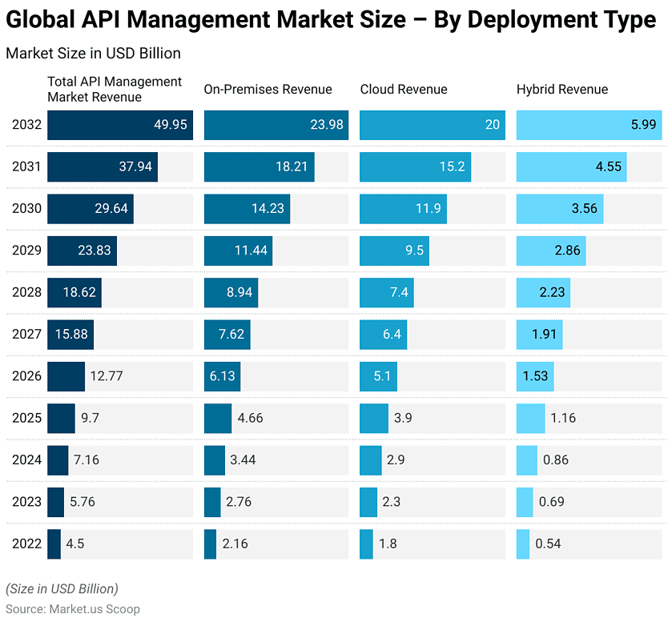Select the 'Market Size in USD Billion' subtitle

click(93, 53)
